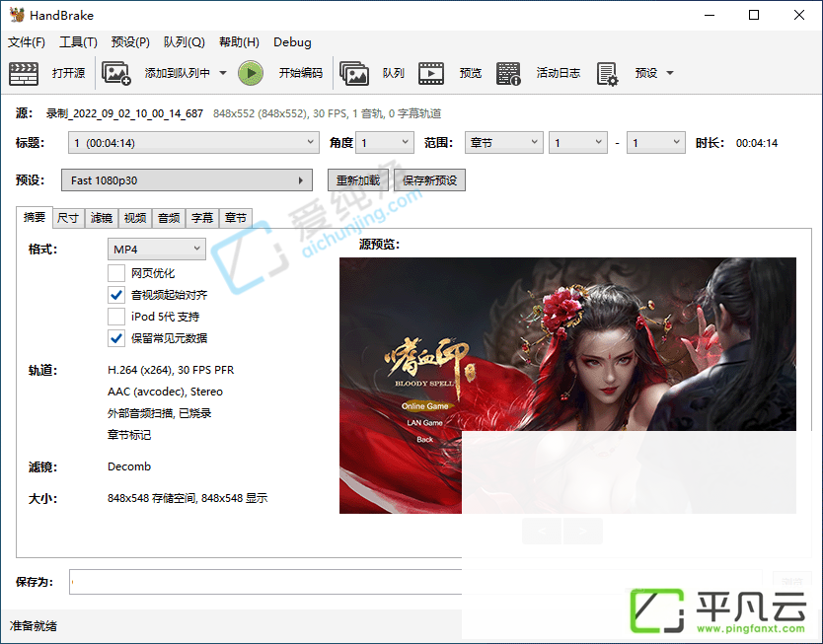Open the 预设(P) menu
This screenshot has width=823, height=644.
click(130, 42)
